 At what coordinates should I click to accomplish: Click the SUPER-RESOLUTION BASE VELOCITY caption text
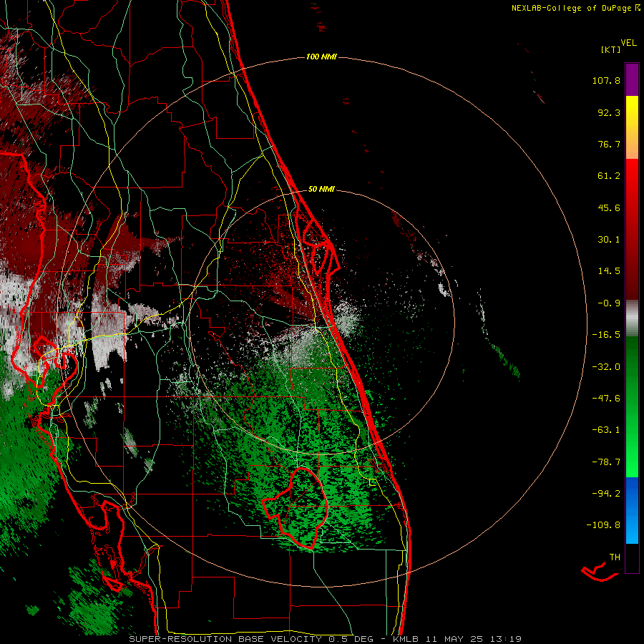[225, 639]
